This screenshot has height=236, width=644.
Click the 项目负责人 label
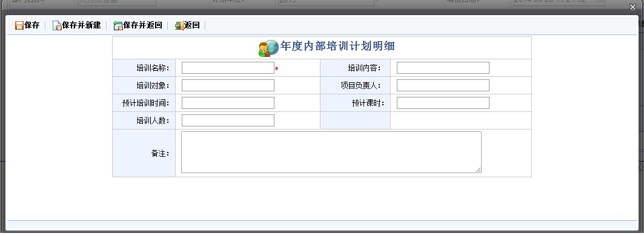click(x=360, y=86)
